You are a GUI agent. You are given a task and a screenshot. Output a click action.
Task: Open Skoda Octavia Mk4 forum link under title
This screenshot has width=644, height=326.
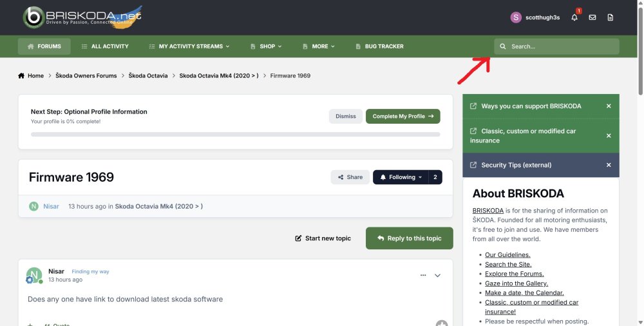[158, 206]
